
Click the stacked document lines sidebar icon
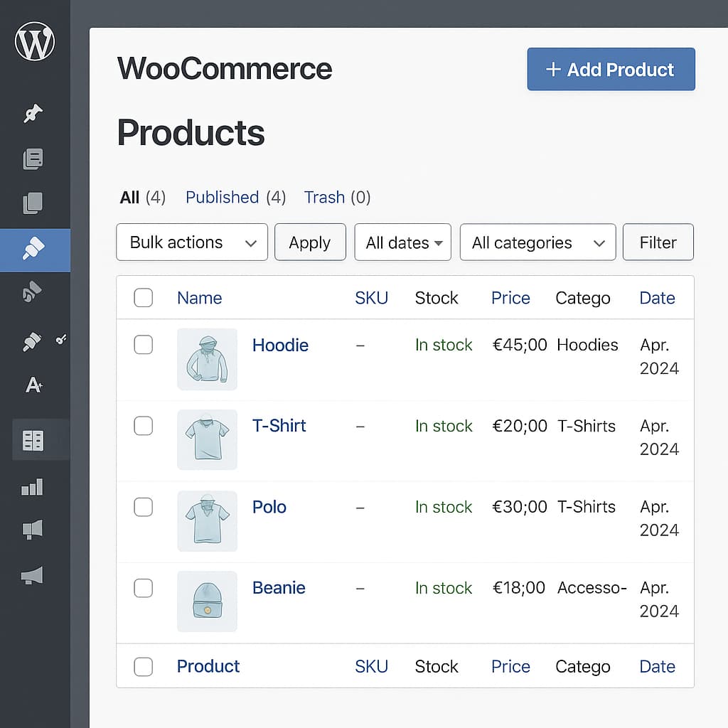click(x=33, y=159)
